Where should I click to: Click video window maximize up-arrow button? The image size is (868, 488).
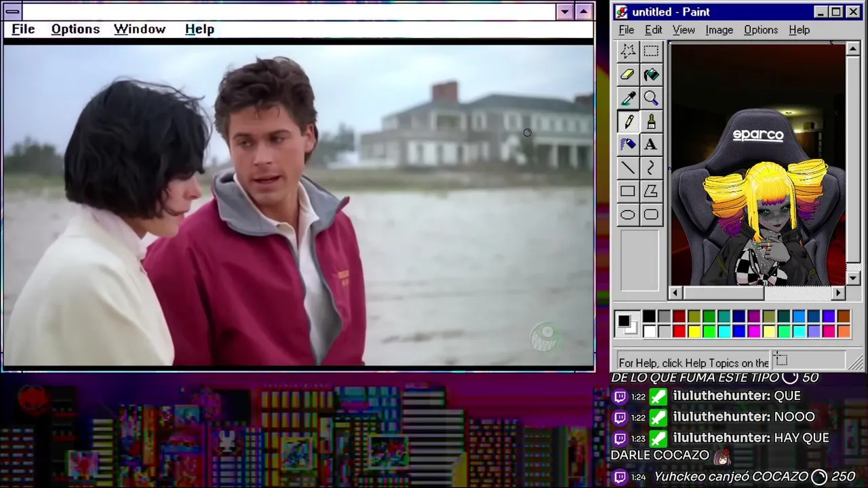(583, 12)
